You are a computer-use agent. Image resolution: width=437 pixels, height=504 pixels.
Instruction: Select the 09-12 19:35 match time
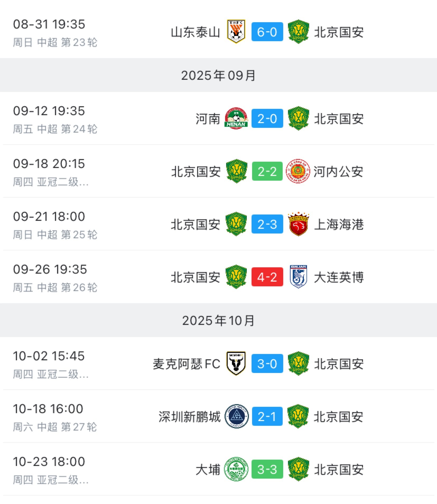tap(49, 111)
